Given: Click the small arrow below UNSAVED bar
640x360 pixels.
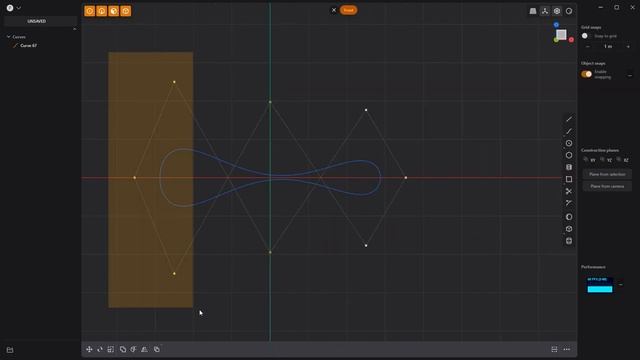Looking at the screenshot, I should pyautogui.click(x=74, y=29).
